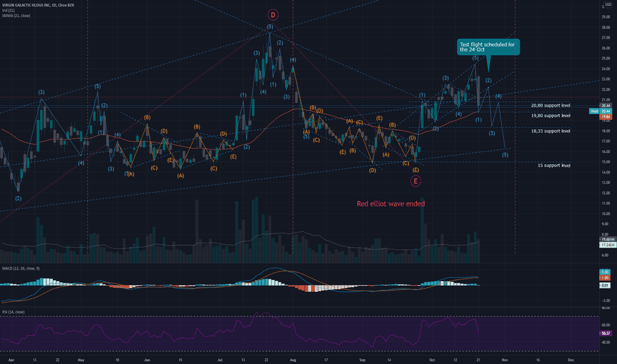Click the 25.00 price axis label
Image resolution: width=617 pixels, height=364 pixels.
coord(605,59)
